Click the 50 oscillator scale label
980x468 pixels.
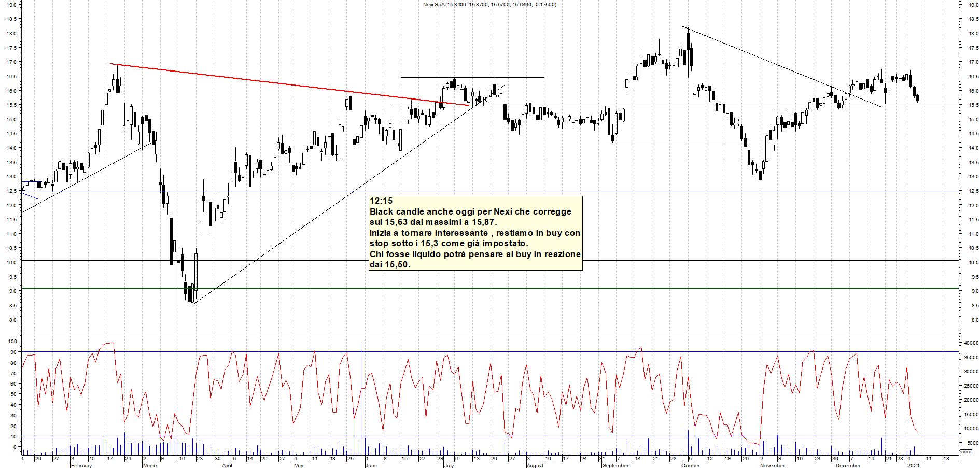(x=13, y=394)
